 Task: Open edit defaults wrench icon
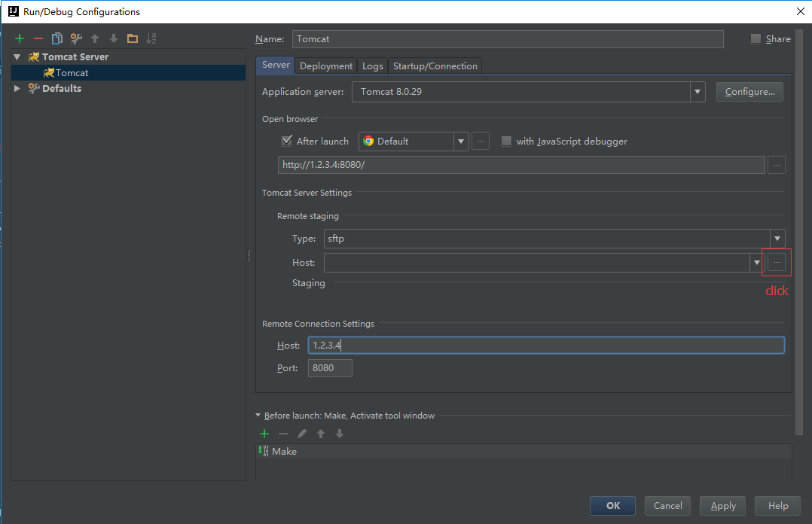(76, 38)
